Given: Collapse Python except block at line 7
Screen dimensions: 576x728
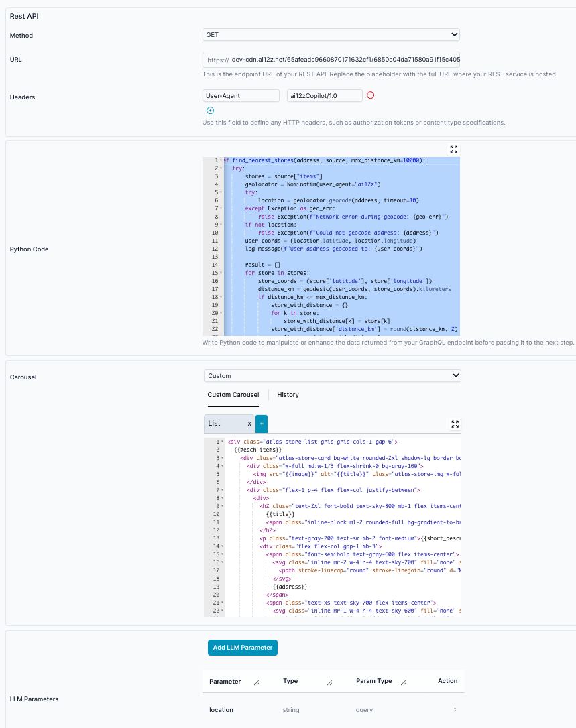Looking at the screenshot, I should (221, 208).
